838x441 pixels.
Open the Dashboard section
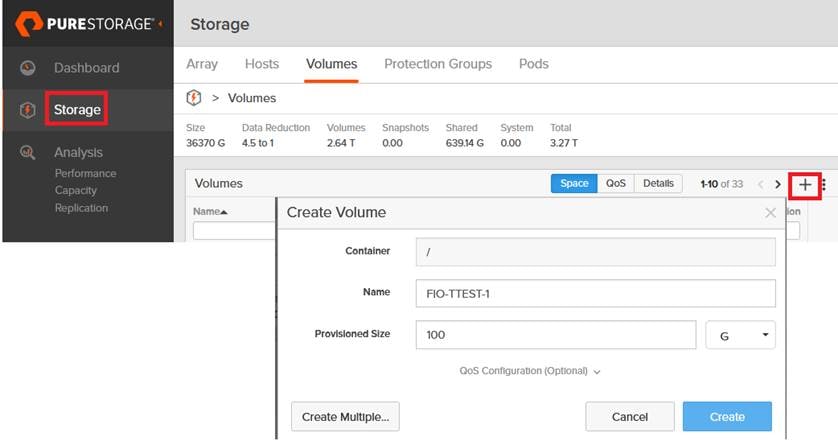tap(87, 68)
